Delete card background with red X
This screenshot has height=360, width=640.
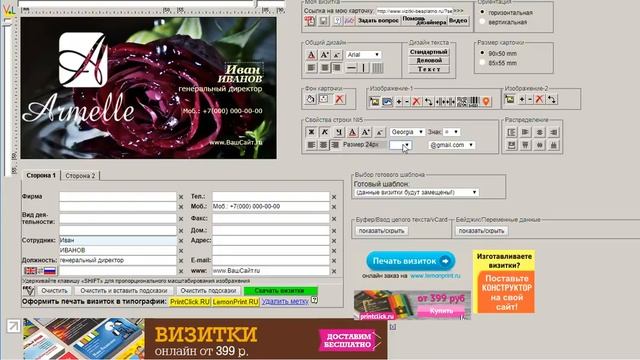pos(339,99)
